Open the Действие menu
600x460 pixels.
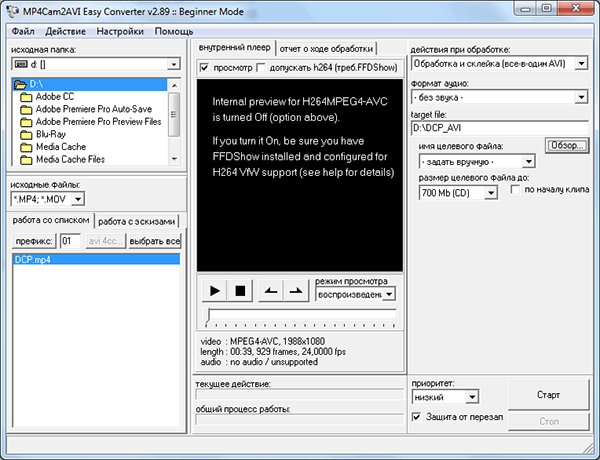(65, 31)
